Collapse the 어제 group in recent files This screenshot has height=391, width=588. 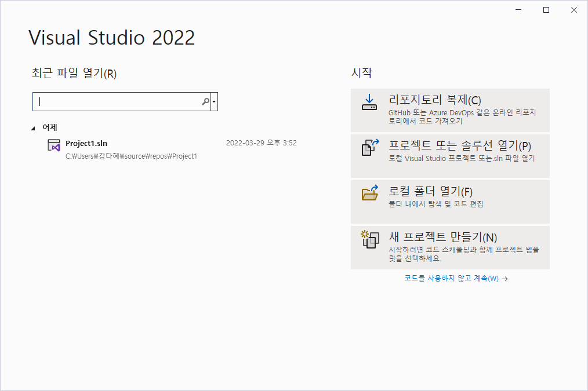(x=33, y=128)
